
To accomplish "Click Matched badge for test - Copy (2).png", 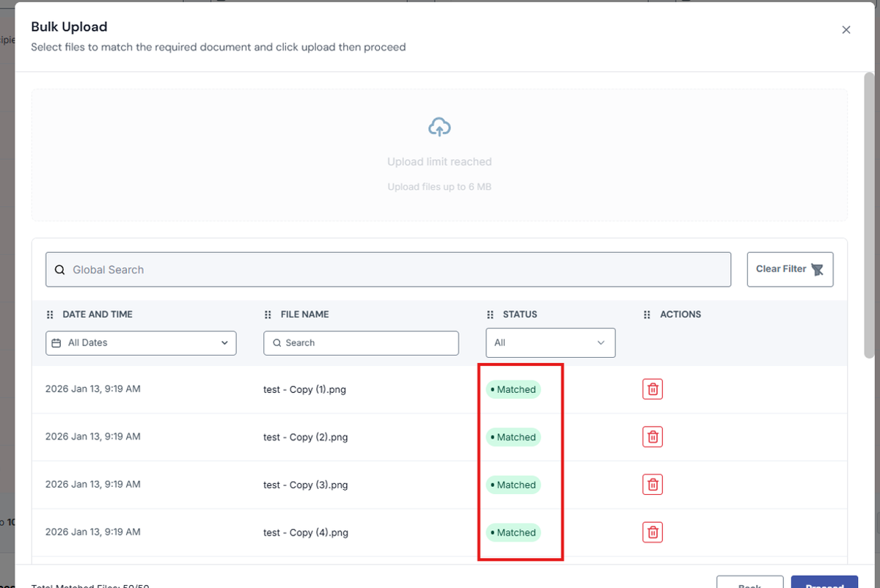I will pos(513,437).
